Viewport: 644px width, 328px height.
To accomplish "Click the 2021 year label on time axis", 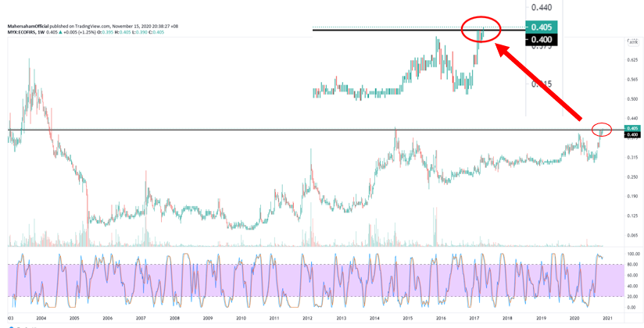I will [608, 318].
